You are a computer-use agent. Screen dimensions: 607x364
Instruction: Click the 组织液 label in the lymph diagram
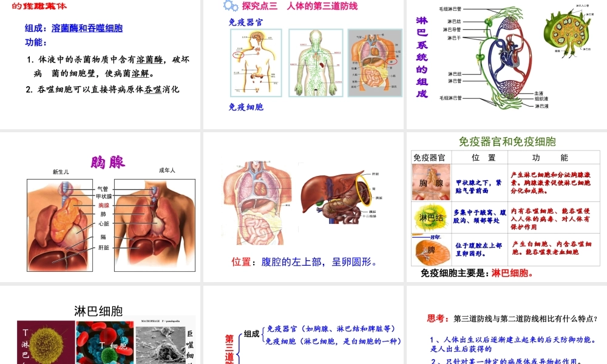(541, 99)
